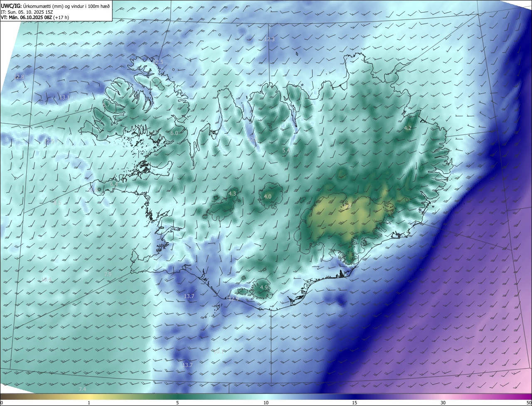Click the 4.2 value label on the map
This screenshot has height=406, width=532.
click(408, 128)
